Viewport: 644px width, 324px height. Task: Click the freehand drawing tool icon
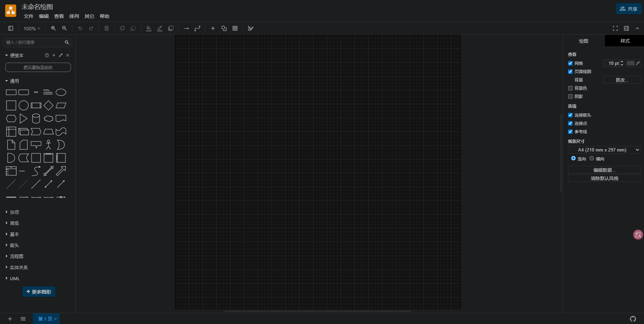pyautogui.click(x=251, y=28)
